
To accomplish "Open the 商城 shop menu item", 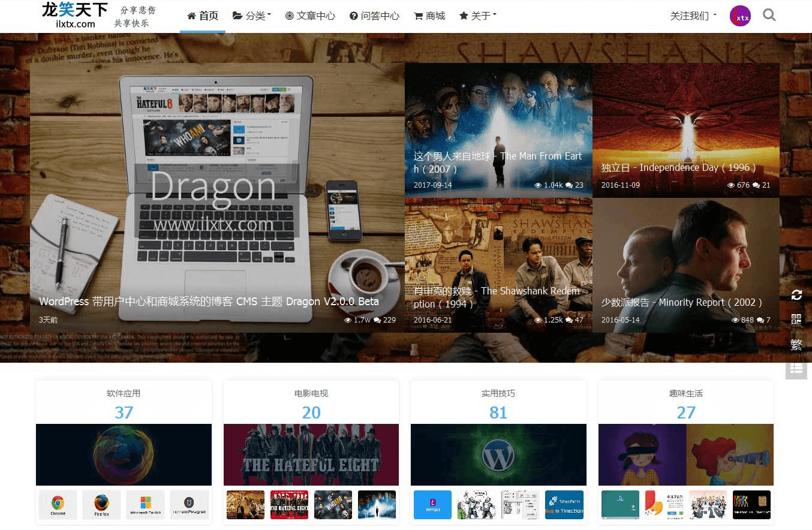I will pos(429,16).
